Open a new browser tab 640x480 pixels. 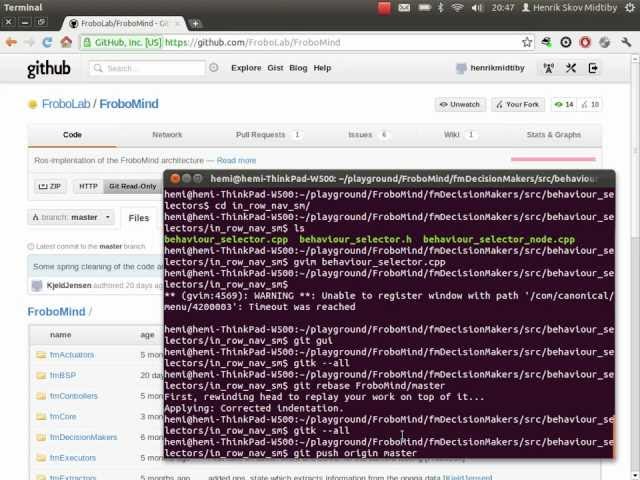(196, 24)
